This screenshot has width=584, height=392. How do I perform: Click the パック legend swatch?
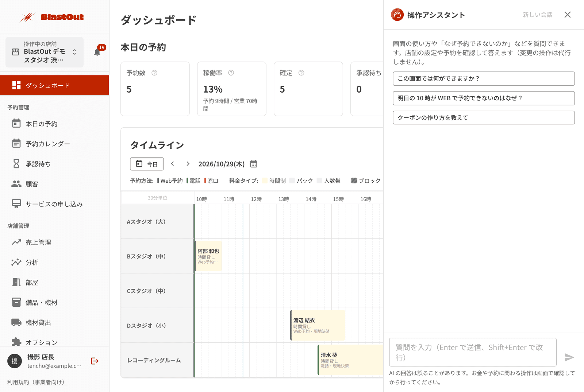click(292, 181)
